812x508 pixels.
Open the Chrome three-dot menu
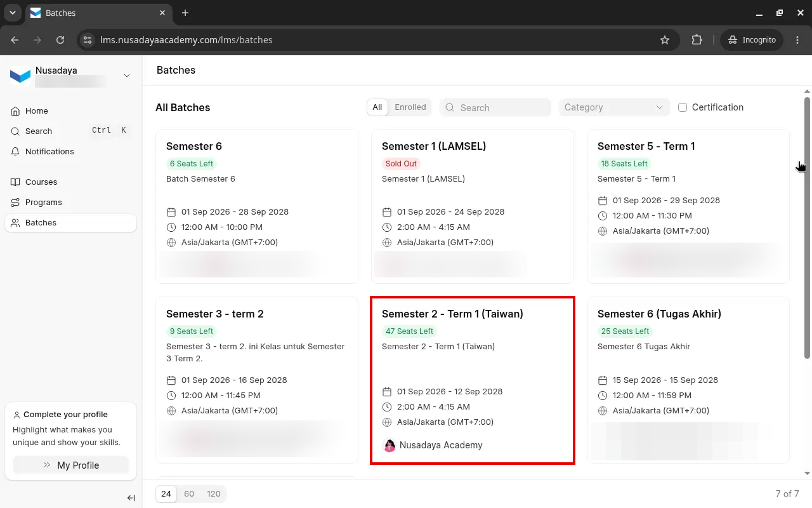[x=797, y=39]
